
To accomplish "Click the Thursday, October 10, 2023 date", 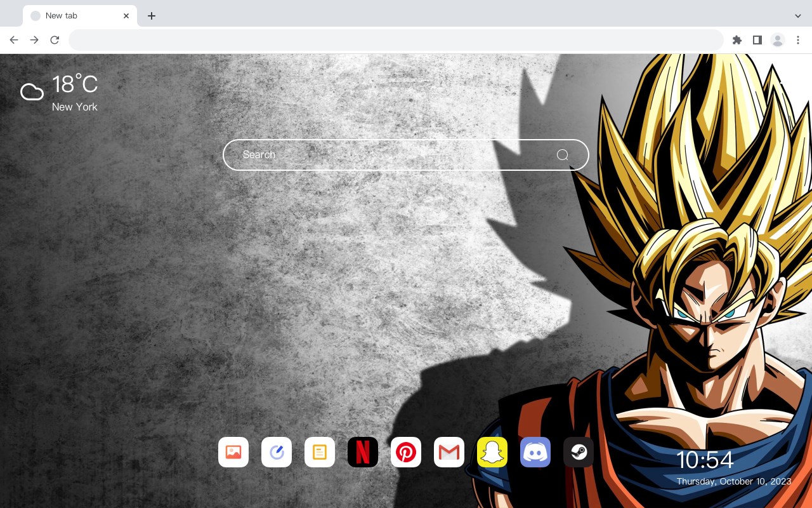I will pos(734,481).
